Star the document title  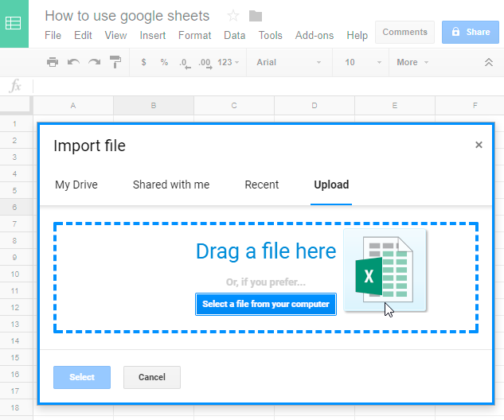233,16
